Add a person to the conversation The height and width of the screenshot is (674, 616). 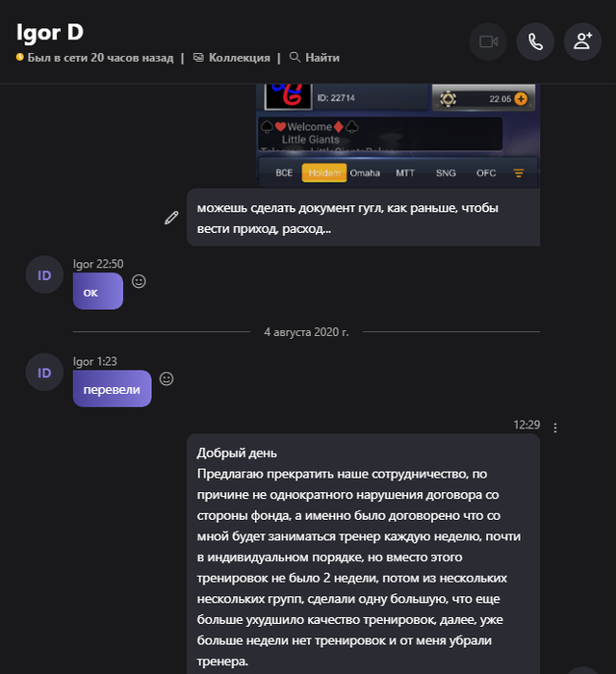(x=582, y=41)
